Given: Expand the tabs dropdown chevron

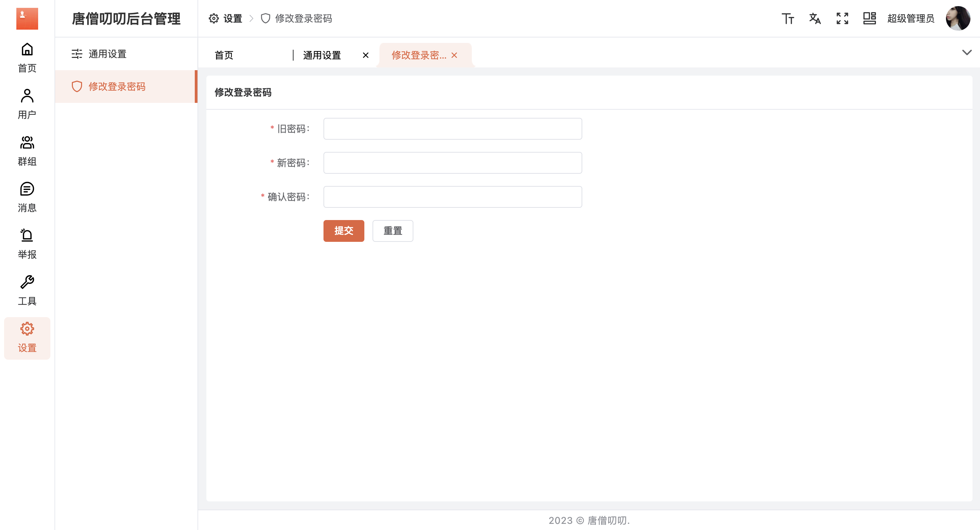Looking at the screenshot, I should click(x=967, y=52).
